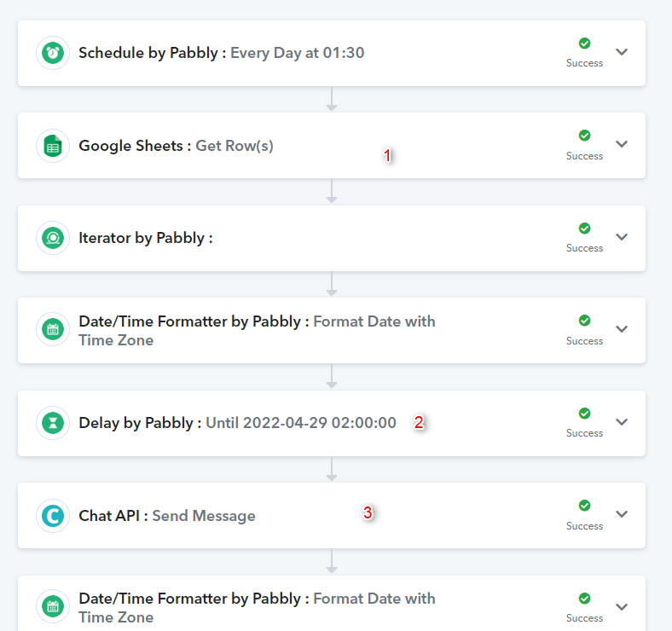Click the Chat API logo icon
The width and height of the screenshot is (672, 631).
53,516
